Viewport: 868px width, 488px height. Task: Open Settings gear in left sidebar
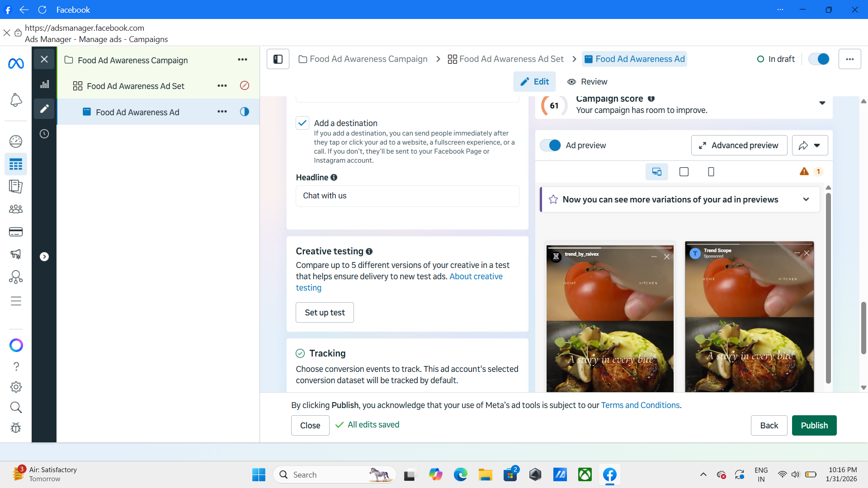[x=16, y=387]
